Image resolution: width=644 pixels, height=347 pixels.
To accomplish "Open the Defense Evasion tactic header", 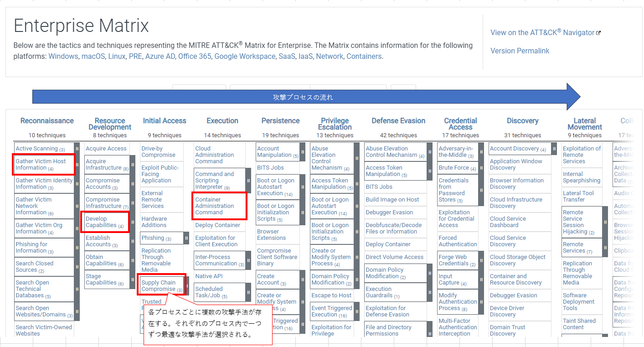I will pyautogui.click(x=398, y=121).
